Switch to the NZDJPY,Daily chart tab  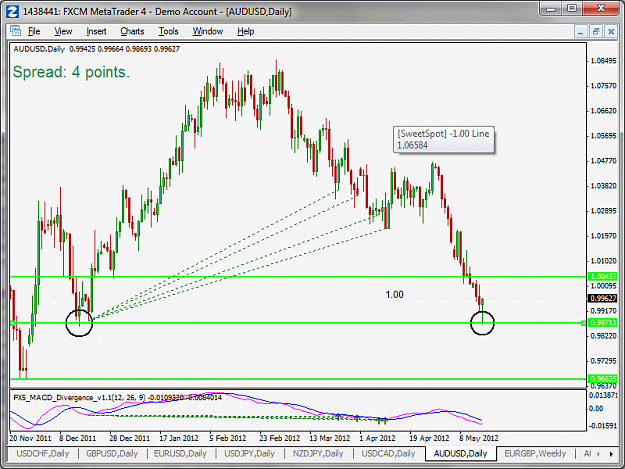pyautogui.click(x=318, y=453)
